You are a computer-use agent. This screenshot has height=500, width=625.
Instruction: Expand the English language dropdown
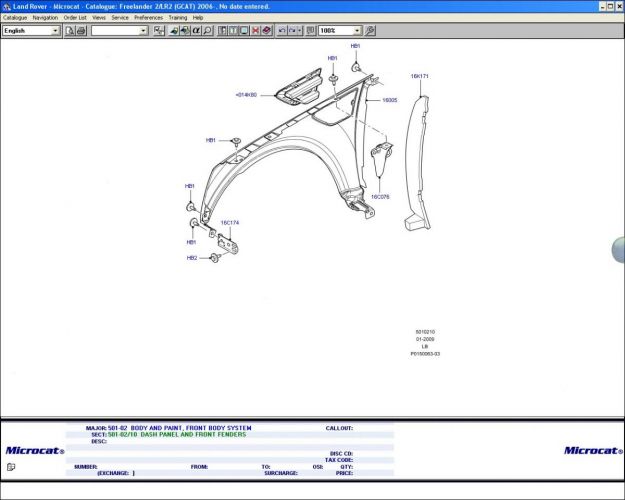click(55, 31)
